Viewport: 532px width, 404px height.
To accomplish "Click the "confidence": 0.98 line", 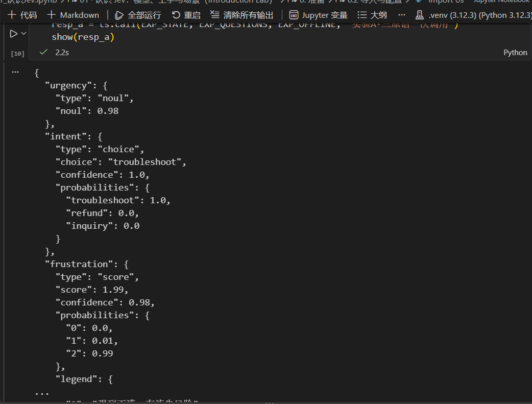I will point(105,302).
